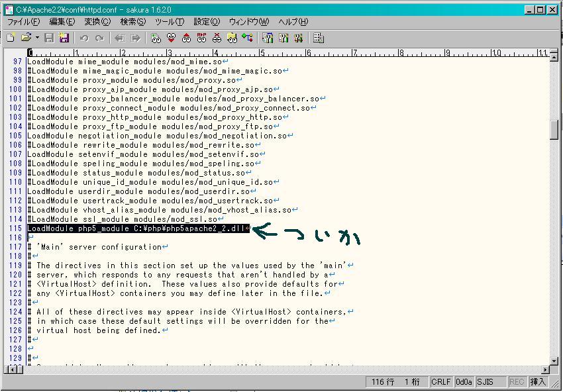Open the type settings list icon

[x=268, y=38]
